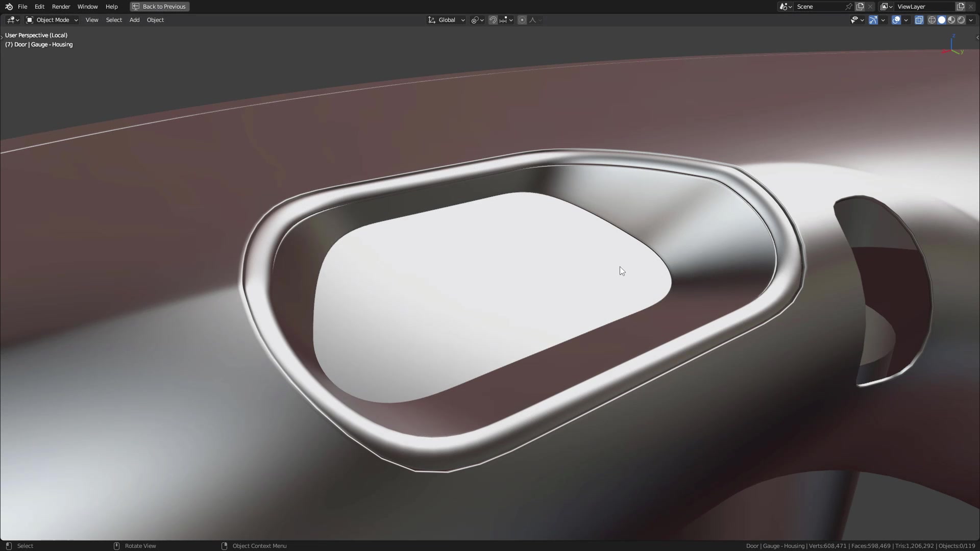Open the viewport View menu

pos(92,20)
